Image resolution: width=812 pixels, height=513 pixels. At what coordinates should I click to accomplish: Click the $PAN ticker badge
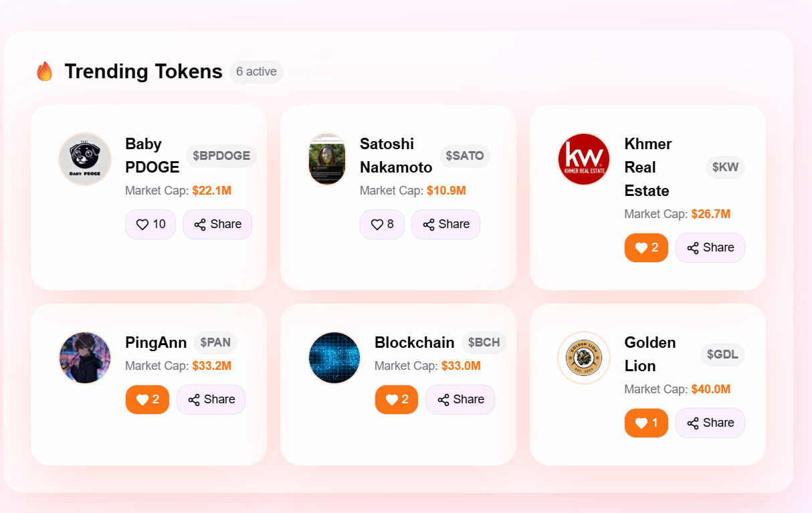point(215,342)
